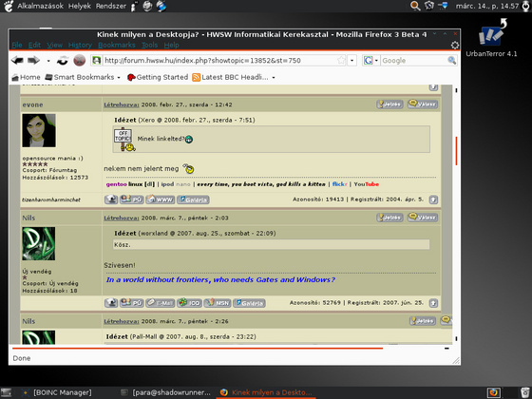This screenshot has height=399, width=532.
Task: Open the search engine selector dropdown
Action: click(x=370, y=61)
